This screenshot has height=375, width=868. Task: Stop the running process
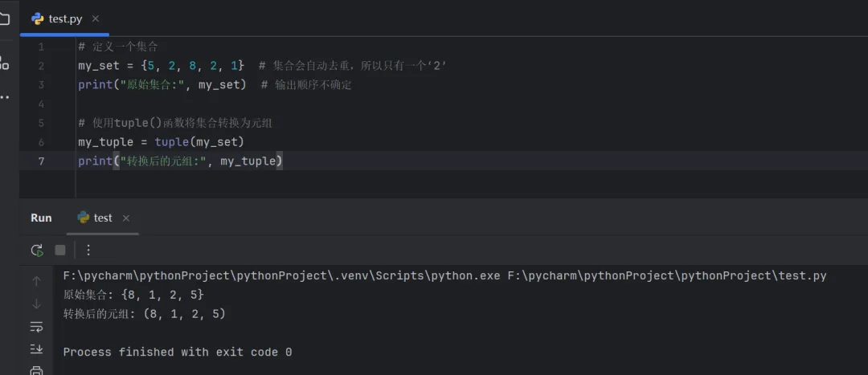tap(59, 250)
